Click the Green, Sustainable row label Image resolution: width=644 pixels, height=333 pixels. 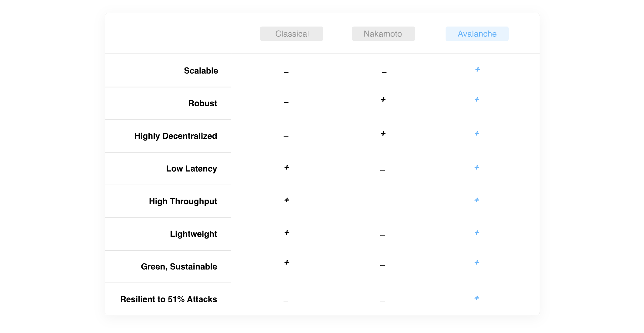179,267
